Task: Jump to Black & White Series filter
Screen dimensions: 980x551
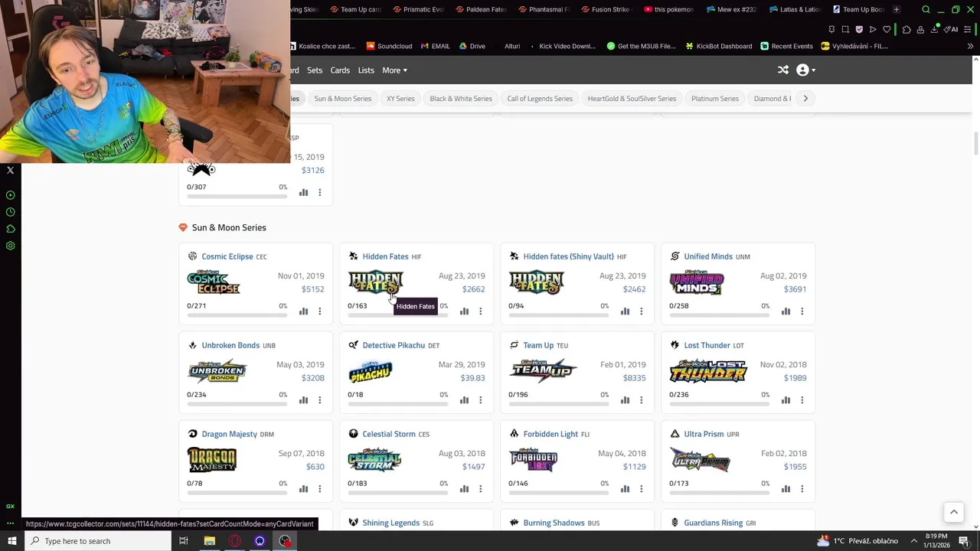Action: point(461,99)
